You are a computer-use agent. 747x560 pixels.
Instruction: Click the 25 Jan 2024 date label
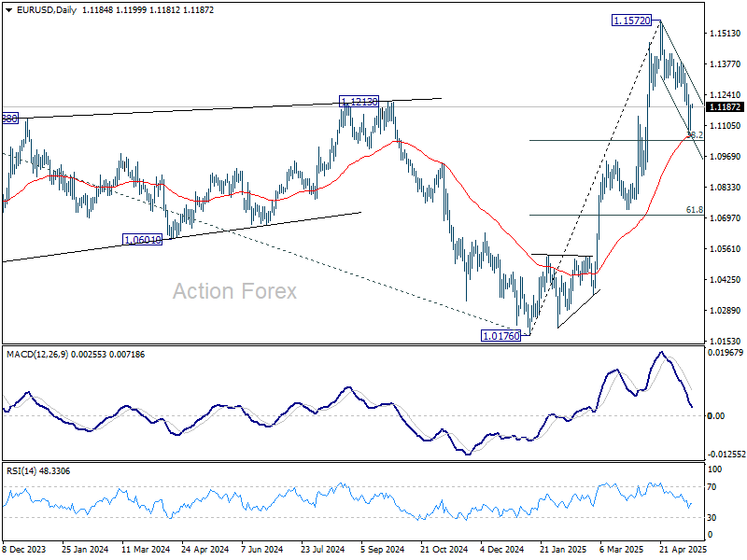[85, 549]
